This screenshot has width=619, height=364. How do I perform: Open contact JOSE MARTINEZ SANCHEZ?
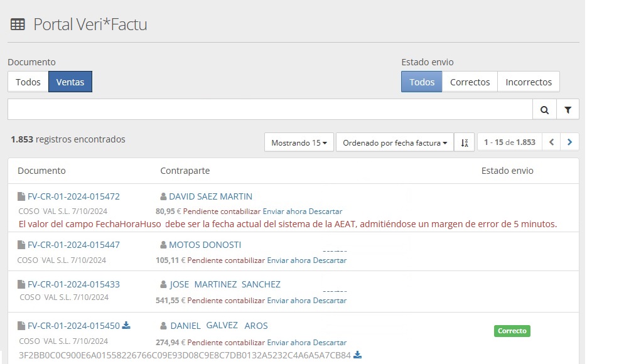coord(225,284)
